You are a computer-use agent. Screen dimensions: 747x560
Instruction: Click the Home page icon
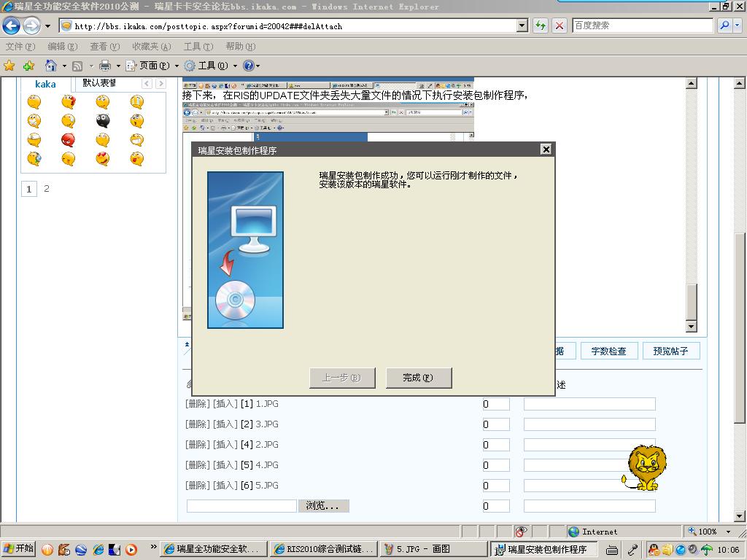click(51, 65)
